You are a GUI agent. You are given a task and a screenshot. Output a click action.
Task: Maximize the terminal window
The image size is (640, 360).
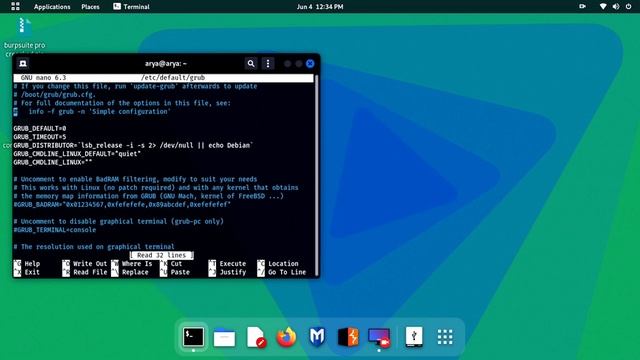[x=299, y=64]
